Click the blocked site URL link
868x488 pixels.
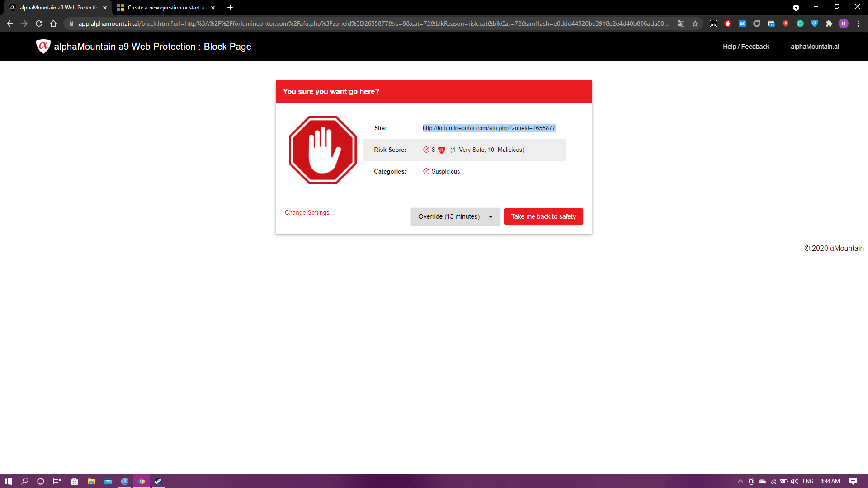tap(489, 128)
